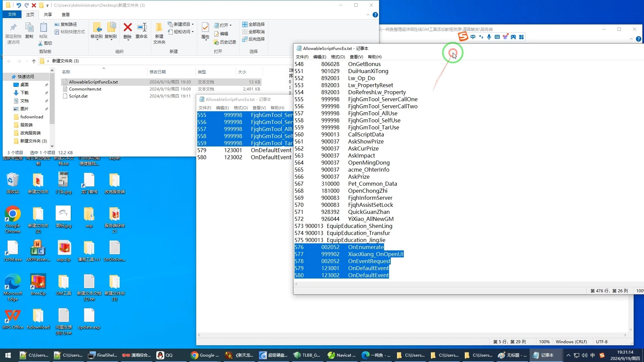
Task: Click the History (历史记录) icon
Action: click(x=216, y=42)
